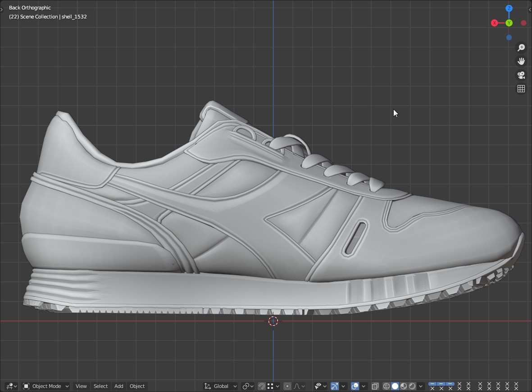Select wireframe viewport shading mode
Screen dimensions: 532x392
coord(386,386)
